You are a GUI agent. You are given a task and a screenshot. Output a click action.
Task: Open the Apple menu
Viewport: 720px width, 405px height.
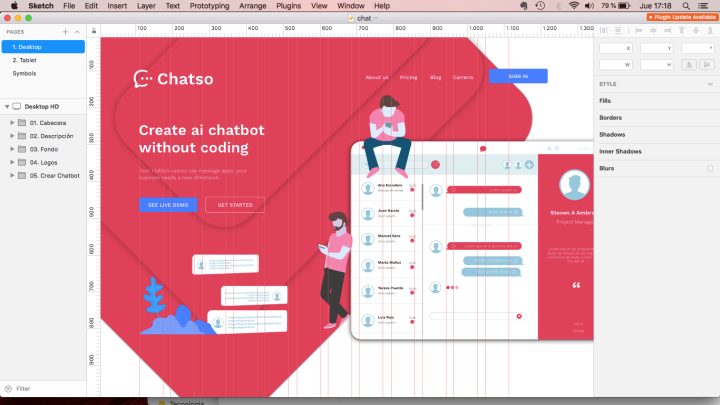(x=14, y=6)
